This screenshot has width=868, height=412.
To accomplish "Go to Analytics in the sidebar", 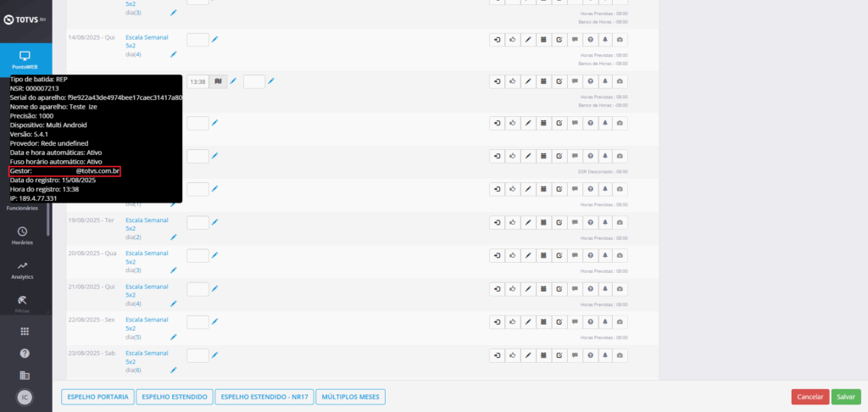I will pyautogui.click(x=23, y=270).
